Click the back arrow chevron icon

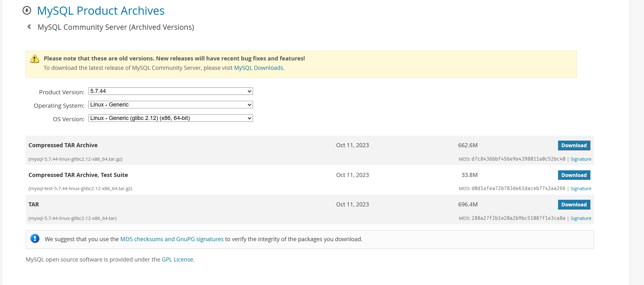tap(29, 27)
